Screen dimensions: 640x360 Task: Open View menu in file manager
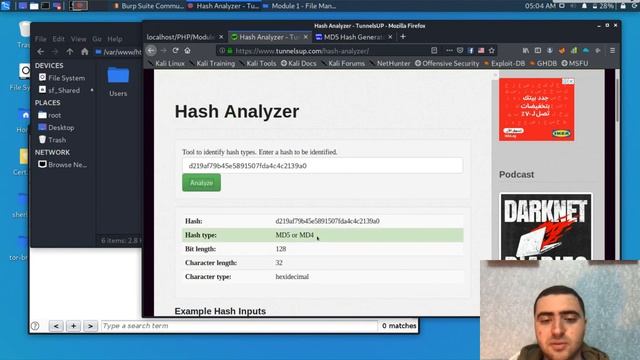click(x=78, y=39)
